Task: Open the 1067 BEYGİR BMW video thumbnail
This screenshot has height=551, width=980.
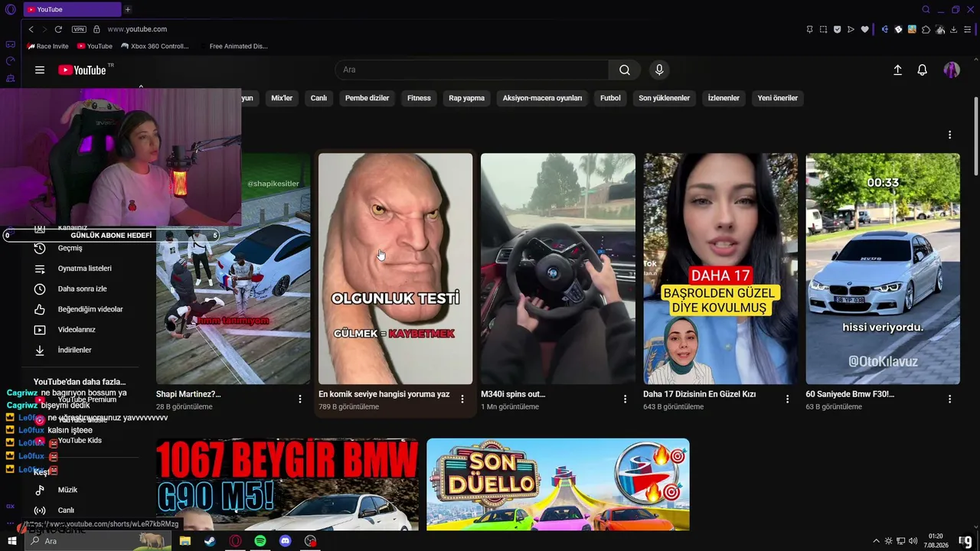Action: (287, 484)
